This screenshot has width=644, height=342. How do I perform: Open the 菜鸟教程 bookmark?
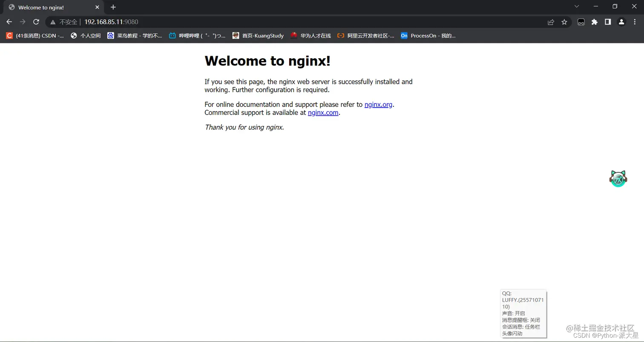tap(135, 36)
